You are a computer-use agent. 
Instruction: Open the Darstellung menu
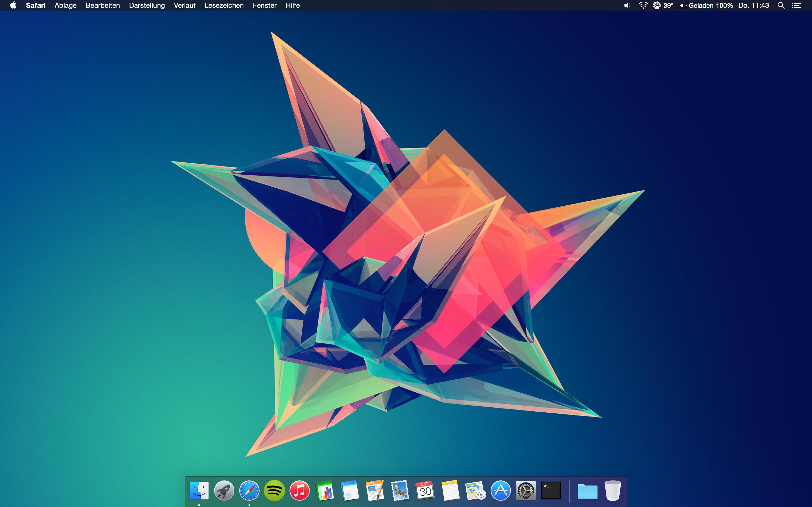click(x=147, y=5)
